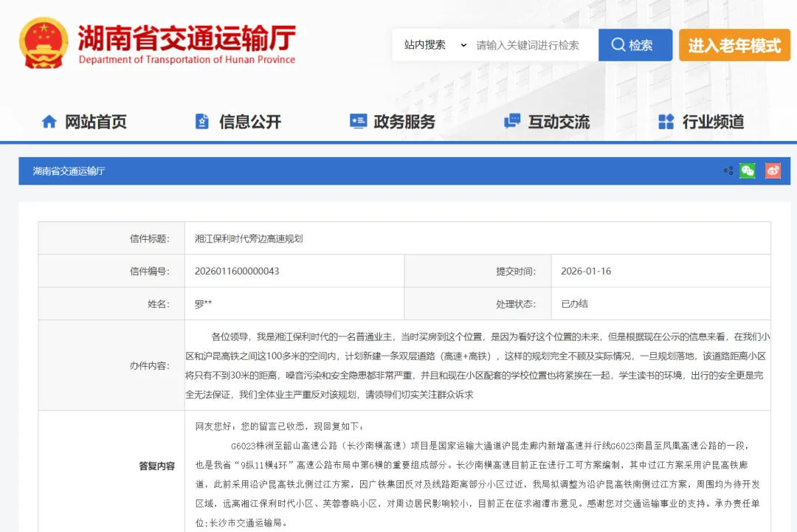The width and height of the screenshot is (797, 532).
Task: Click reply greeting line 网友您好
Action: tap(280, 426)
